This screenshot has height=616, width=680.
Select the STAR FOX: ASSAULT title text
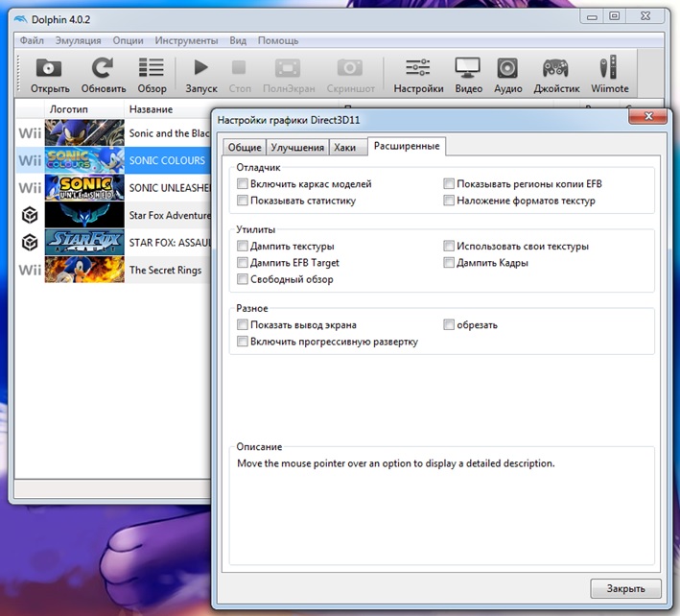(x=170, y=243)
